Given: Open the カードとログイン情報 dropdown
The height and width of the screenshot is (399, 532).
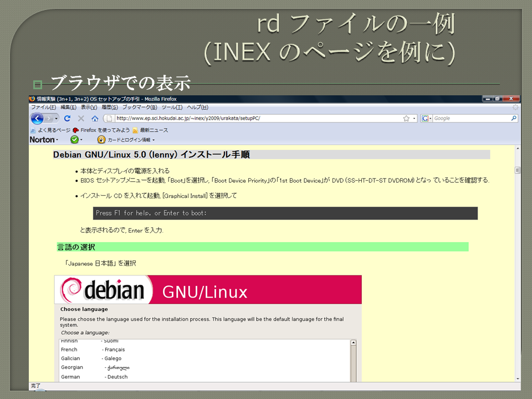Looking at the screenshot, I should pyautogui.click(x=131, y=140).
